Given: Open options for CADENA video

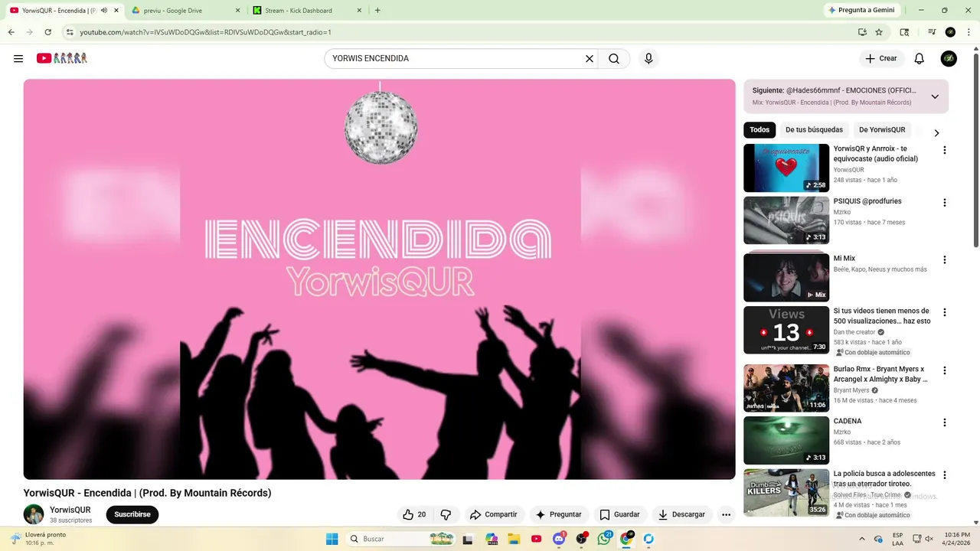Looking at the screenshot, I should (945, 422).
